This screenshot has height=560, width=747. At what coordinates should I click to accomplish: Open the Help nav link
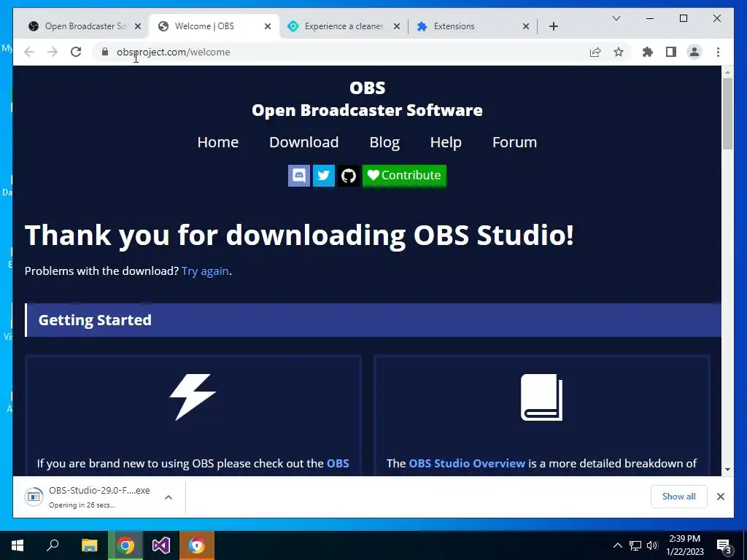(x=446, y=142)
